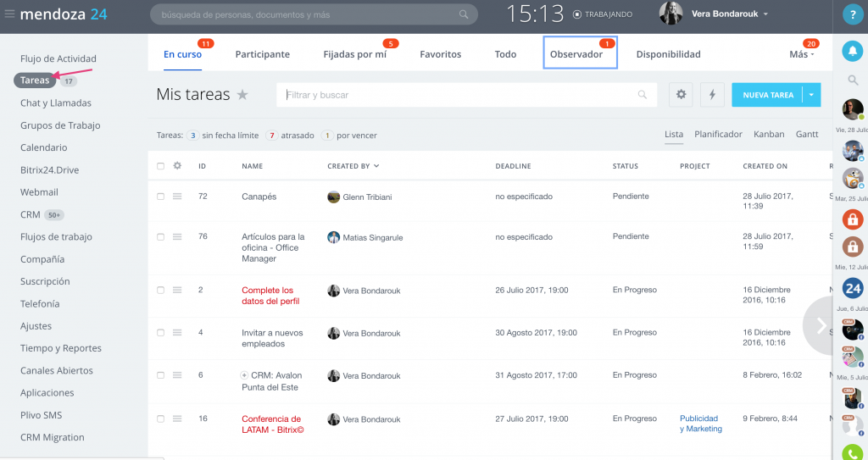The width and height of the screenshot is (868, 460).
Task: Open Telefonía in the left menu
Action: (40, 304)
